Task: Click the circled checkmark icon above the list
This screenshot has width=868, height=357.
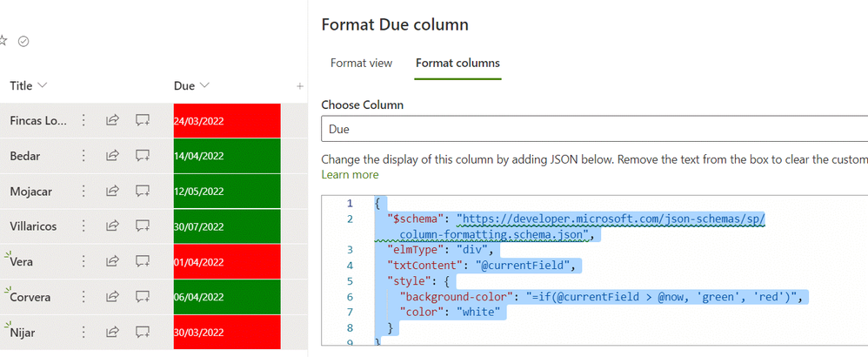Action: click(23, 41)
